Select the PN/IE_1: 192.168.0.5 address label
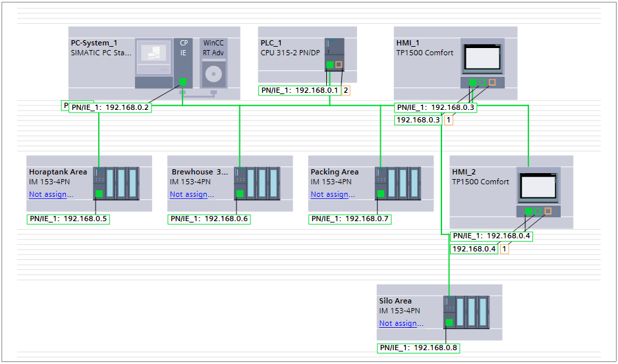 68,219
